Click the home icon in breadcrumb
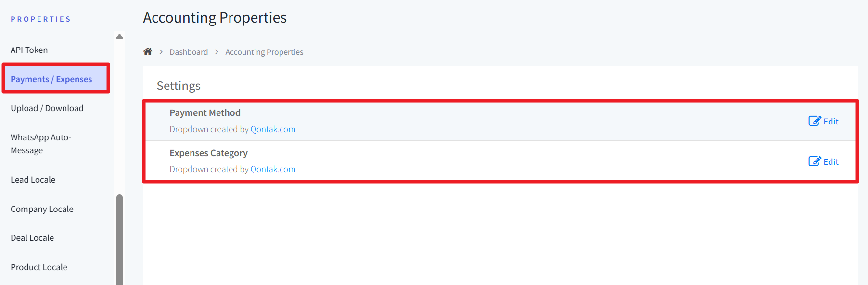The height and width of the screenshot is (285, 868). pos(148,51)
